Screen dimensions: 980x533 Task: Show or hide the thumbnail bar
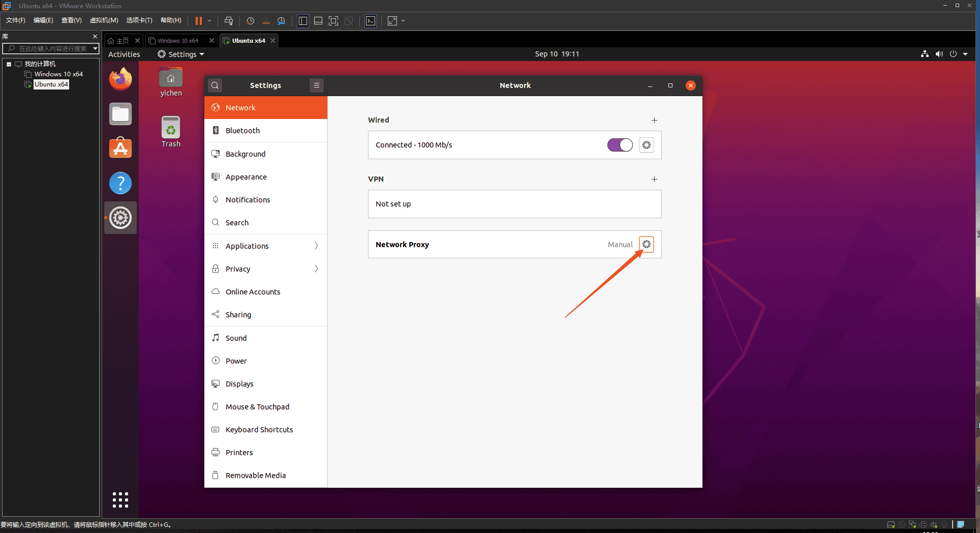[318, 21]
